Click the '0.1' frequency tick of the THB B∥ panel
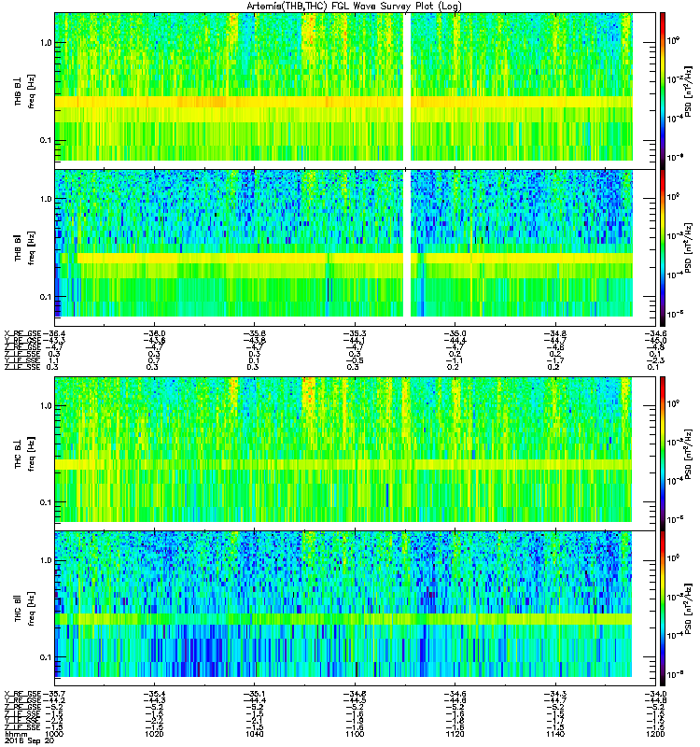700x747 pixels. (46, 297)
